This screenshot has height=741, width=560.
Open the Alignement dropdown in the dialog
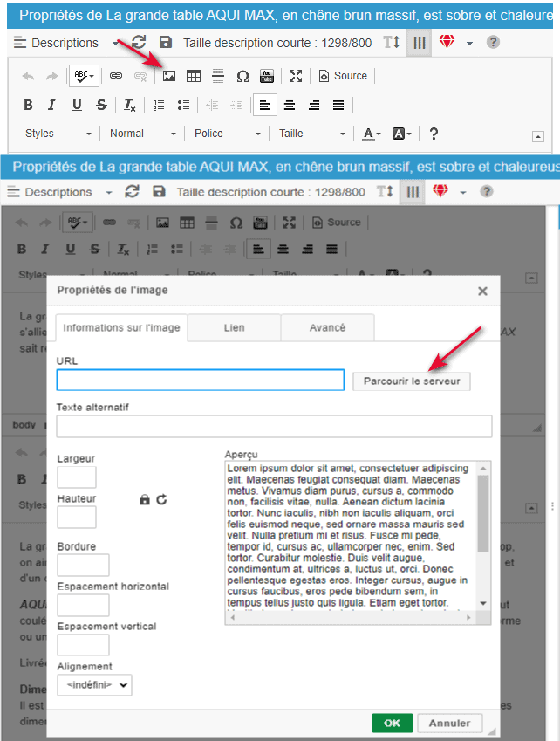click(x=94, y=686)
